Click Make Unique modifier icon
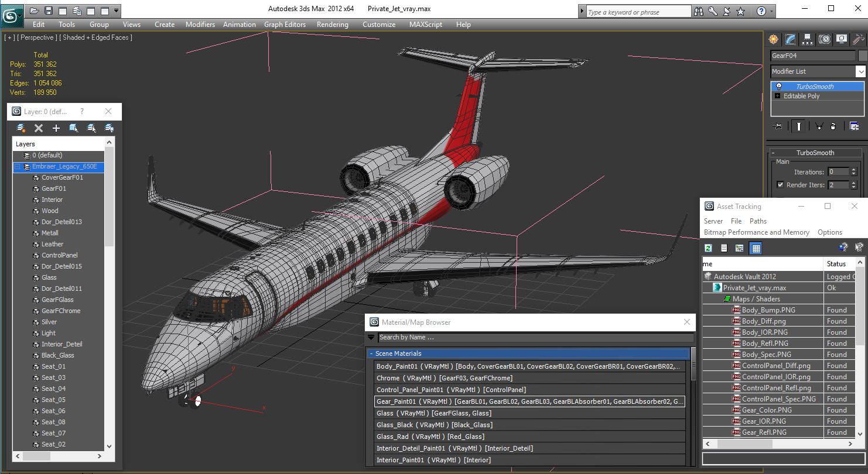Viewport: 868px width, 474px height. click(x=819, y=126)
